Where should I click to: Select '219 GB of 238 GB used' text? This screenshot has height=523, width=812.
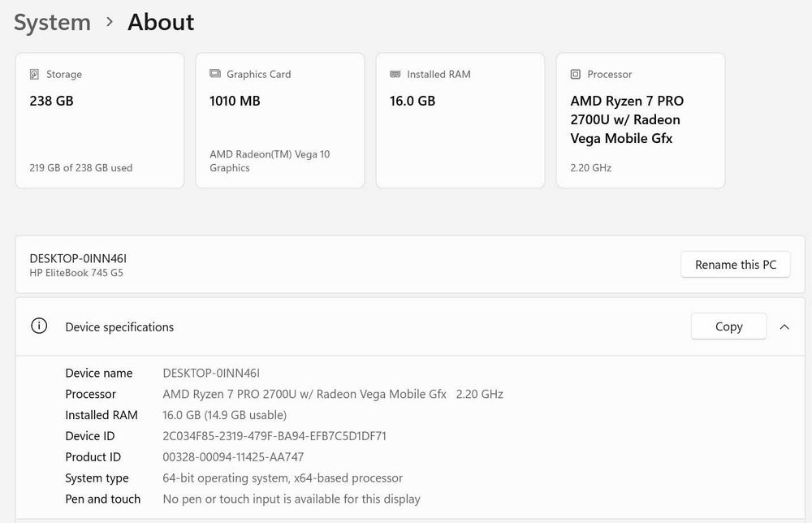coord(80,168)
